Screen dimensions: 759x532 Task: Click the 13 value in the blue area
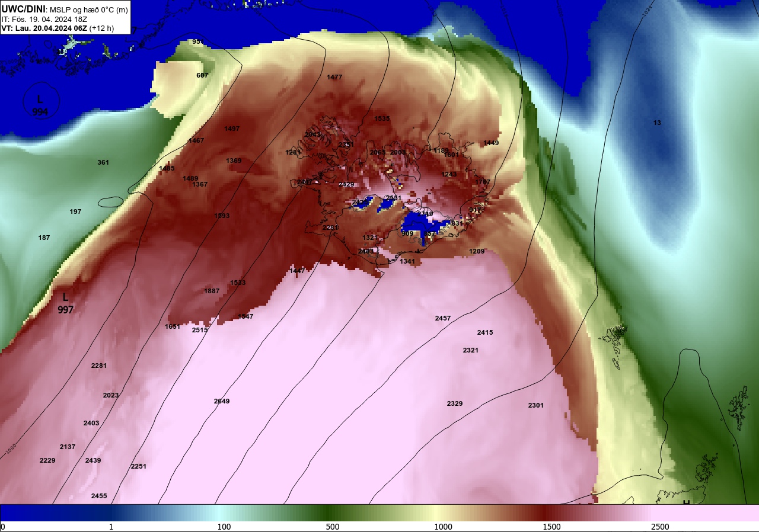pos(657,123)
